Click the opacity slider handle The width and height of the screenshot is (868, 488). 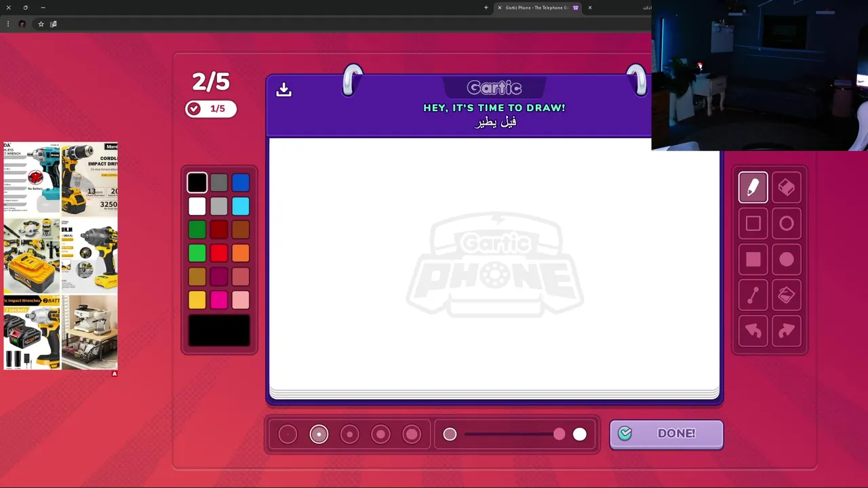pos(559,434)
